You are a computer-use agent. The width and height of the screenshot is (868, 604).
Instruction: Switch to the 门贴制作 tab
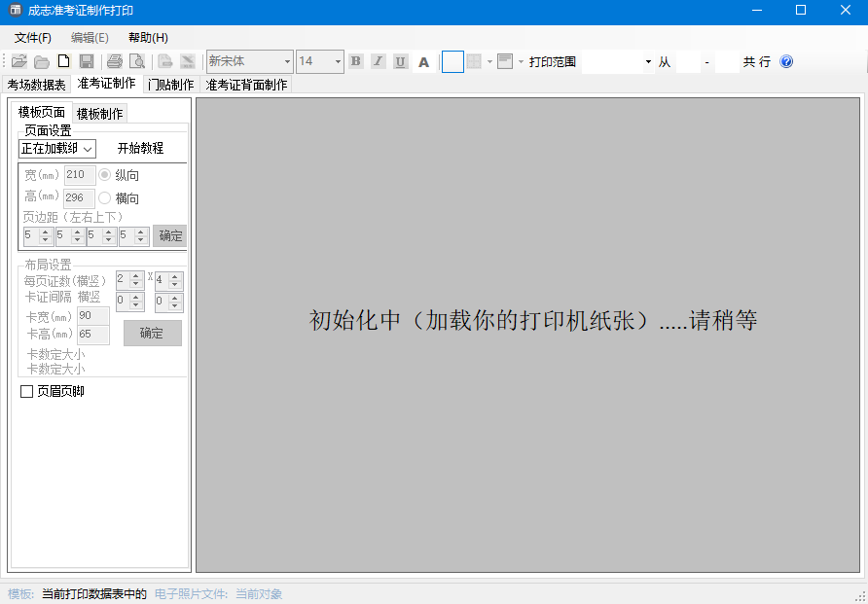[x=170, y=85]
